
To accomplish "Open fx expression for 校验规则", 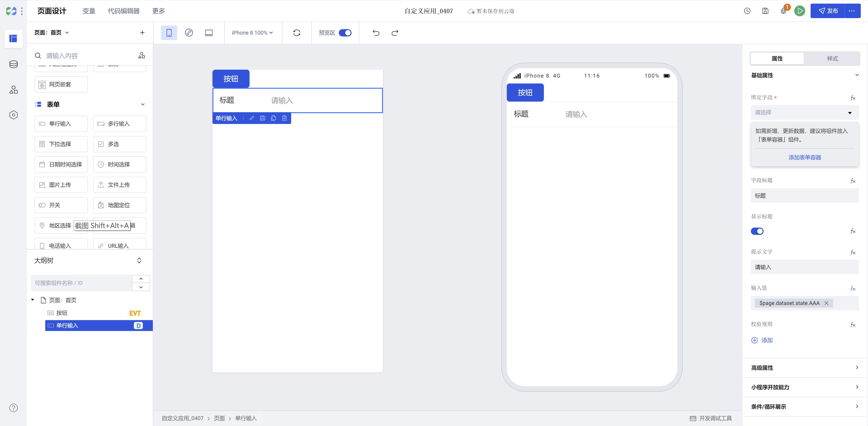I will coord(853,324).
